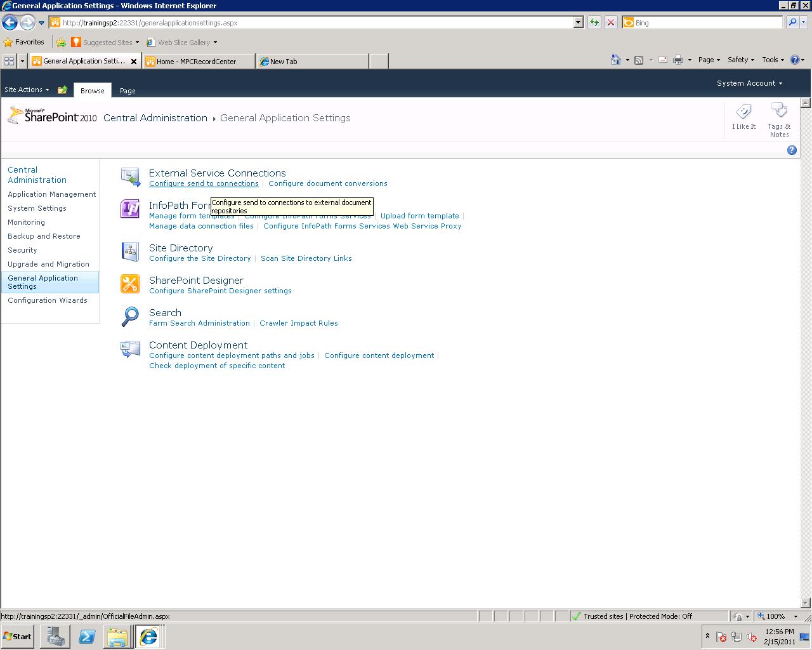Open Configure the Site Directory link
812x650 pixels.
[x=200, y=258]
